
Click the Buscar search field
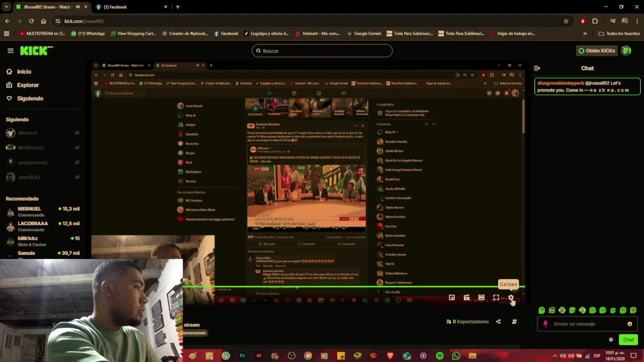[x=322, y=51]
